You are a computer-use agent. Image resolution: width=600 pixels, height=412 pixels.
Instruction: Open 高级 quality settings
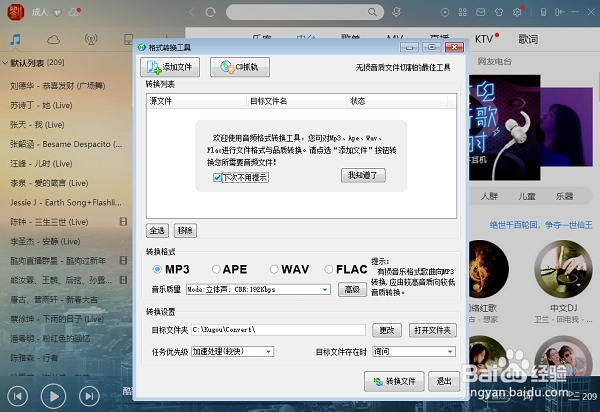[352, 289]
